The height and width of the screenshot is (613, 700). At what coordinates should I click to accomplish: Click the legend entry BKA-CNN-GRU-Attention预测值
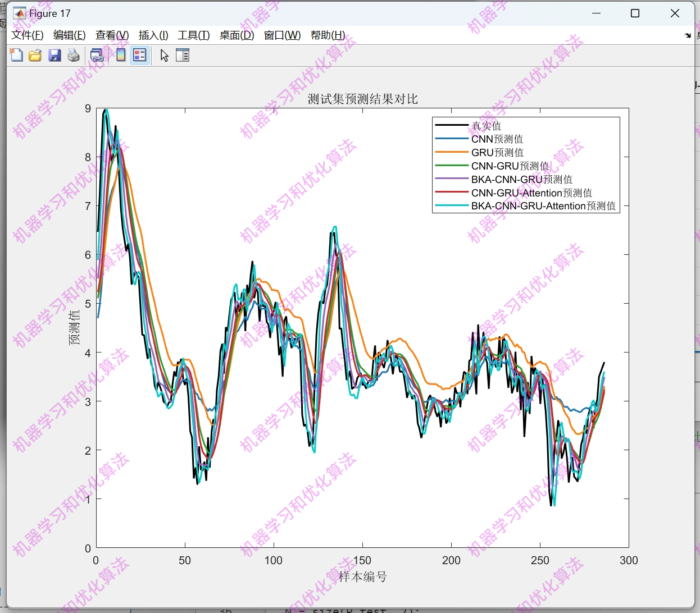coord(544,206)
